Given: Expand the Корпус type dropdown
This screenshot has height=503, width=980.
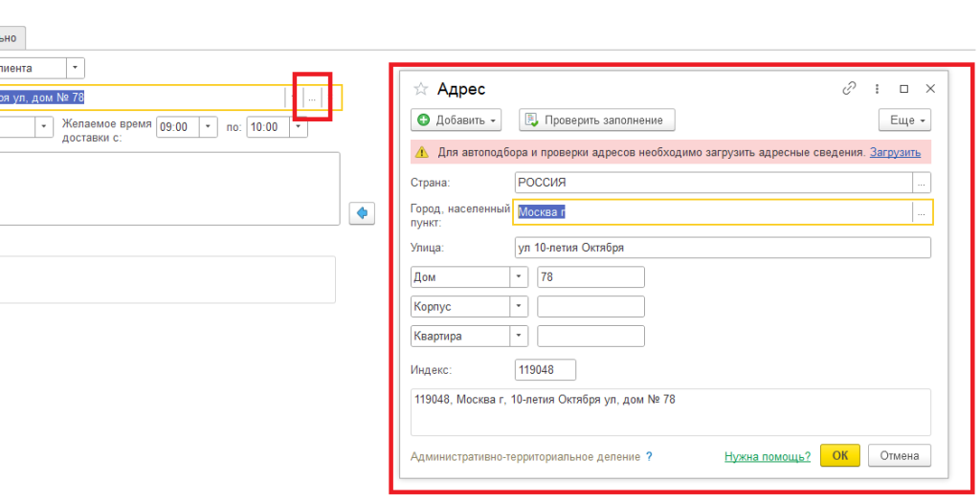Looking at the screenshot, I should click(x=519, y=307).
